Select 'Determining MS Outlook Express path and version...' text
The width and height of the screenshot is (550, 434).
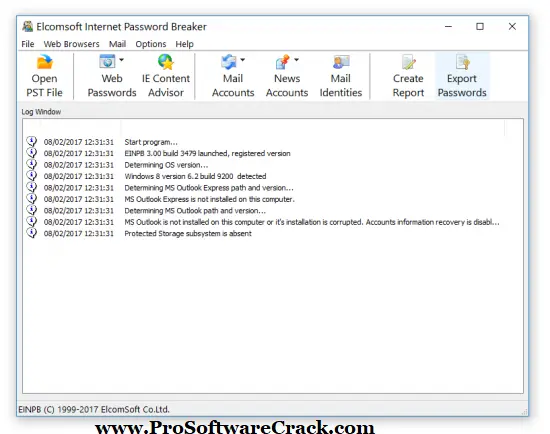(x=209, y=188)
